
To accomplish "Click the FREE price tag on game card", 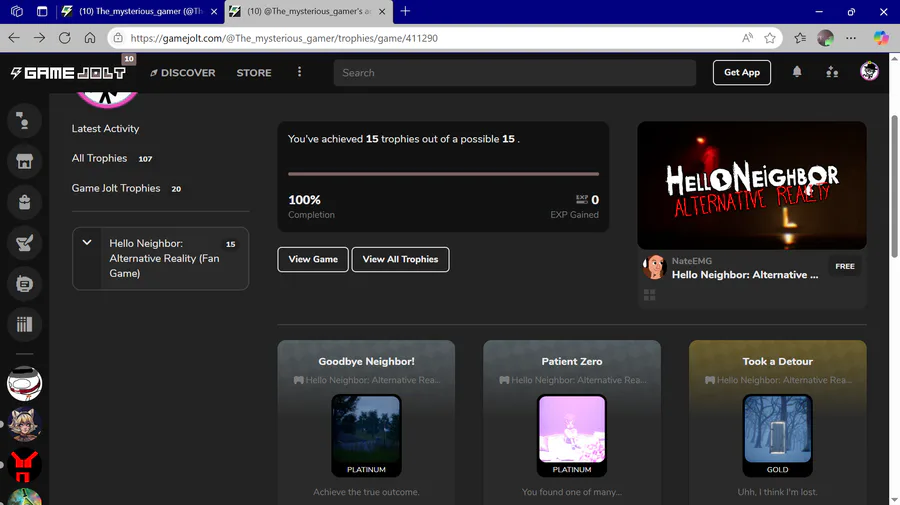I will [844, 266].
